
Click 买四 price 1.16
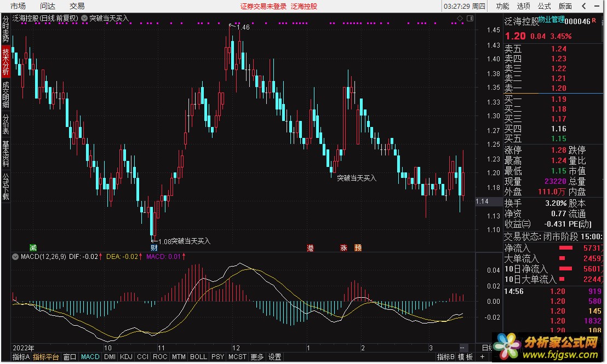559,129
